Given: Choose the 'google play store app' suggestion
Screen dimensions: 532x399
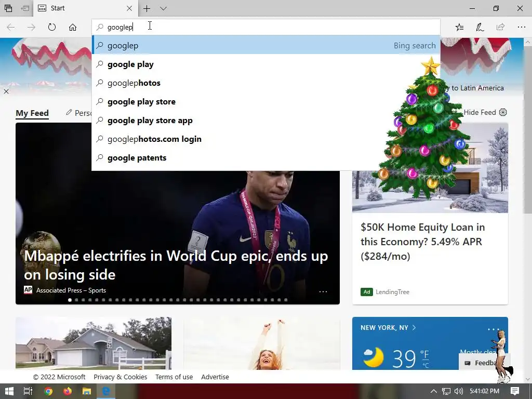Looking at the screenshot, I should point(266,120).
